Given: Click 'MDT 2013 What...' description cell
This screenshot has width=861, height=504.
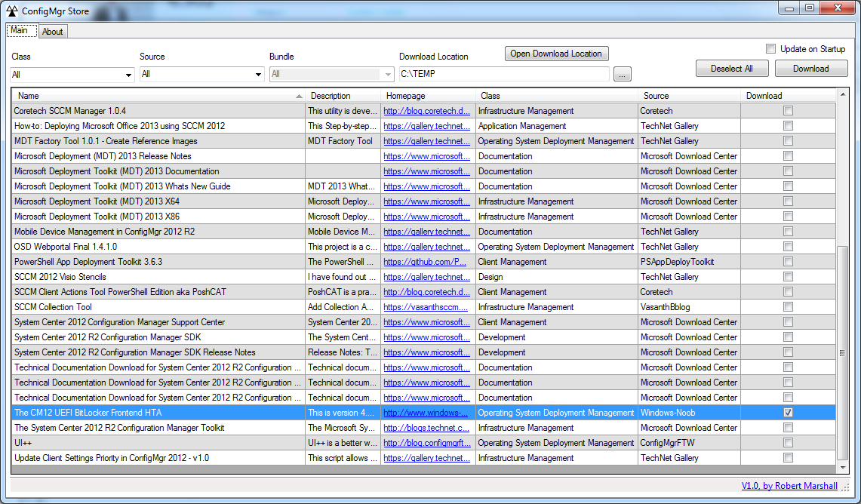Looking at the screenshot, I should click(x=343, y=186).
